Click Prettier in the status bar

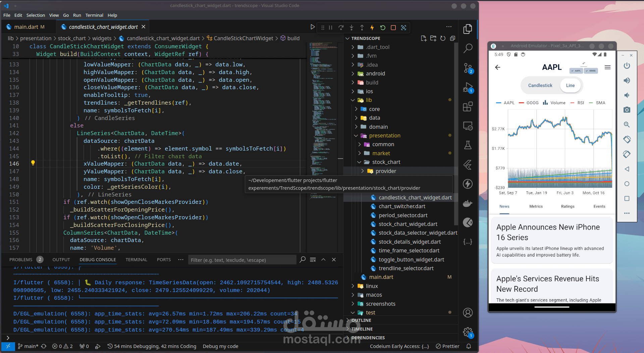(x=447, y=346)
